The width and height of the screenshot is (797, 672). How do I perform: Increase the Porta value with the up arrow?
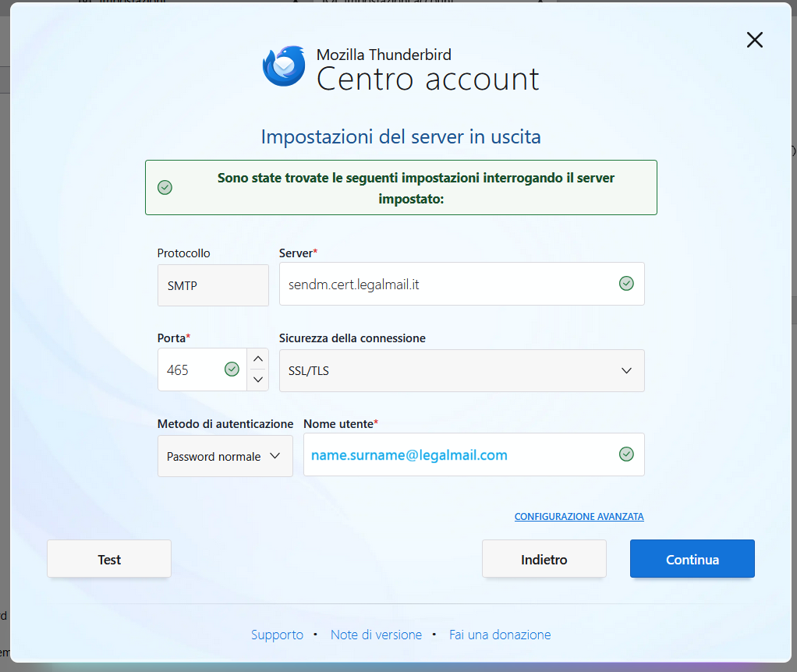tap(258, 359)
